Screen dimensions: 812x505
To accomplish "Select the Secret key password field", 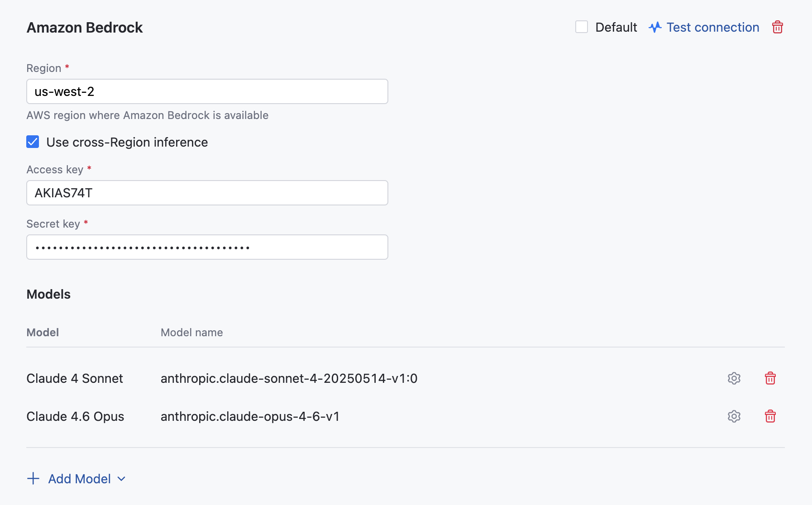I will [x=207, y=247].
